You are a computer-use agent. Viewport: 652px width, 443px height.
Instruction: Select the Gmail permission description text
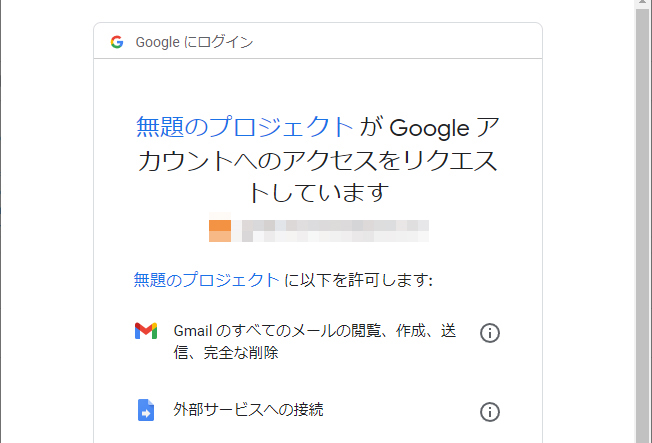[315, 342]
